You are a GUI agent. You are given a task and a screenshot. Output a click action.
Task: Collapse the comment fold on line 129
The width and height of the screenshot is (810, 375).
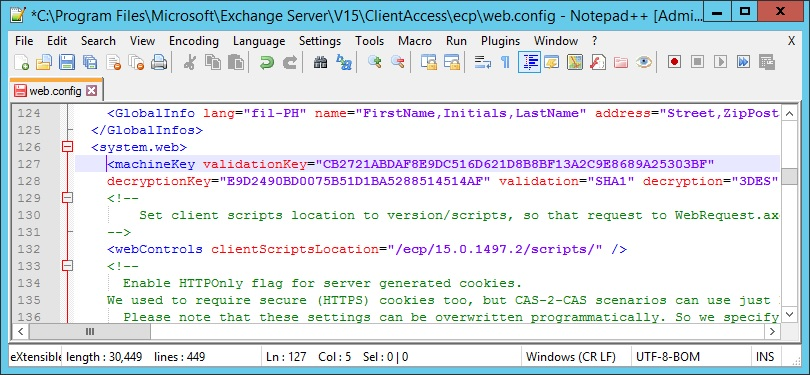tap(67, 198)
